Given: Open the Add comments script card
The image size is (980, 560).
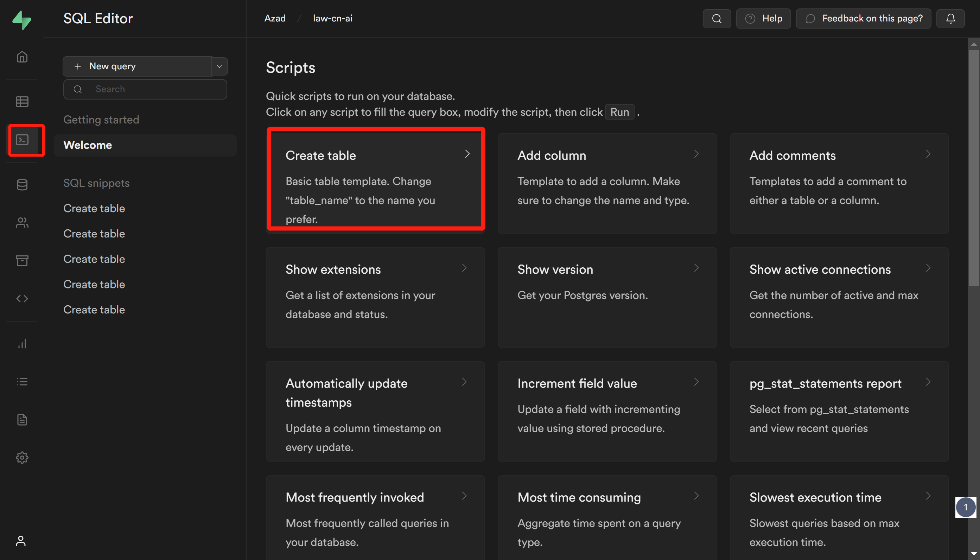Looking at the screenshot, I should 839,184.
